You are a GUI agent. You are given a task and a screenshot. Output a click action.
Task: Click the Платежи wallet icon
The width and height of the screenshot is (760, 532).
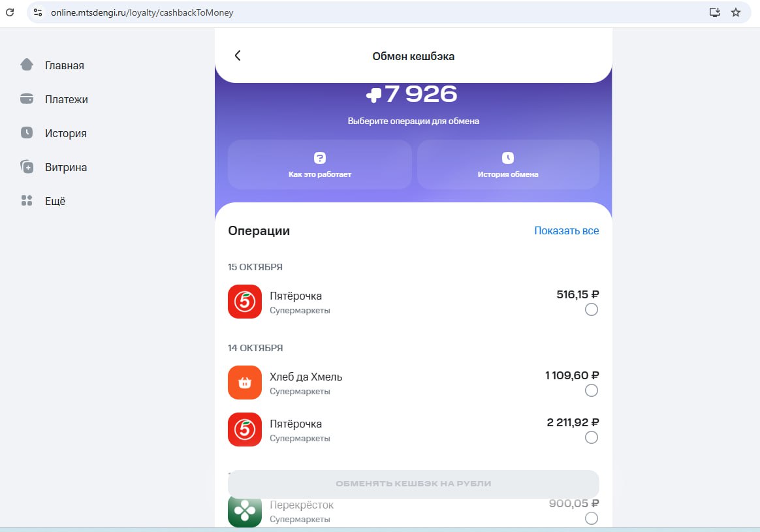coord(27,99)
